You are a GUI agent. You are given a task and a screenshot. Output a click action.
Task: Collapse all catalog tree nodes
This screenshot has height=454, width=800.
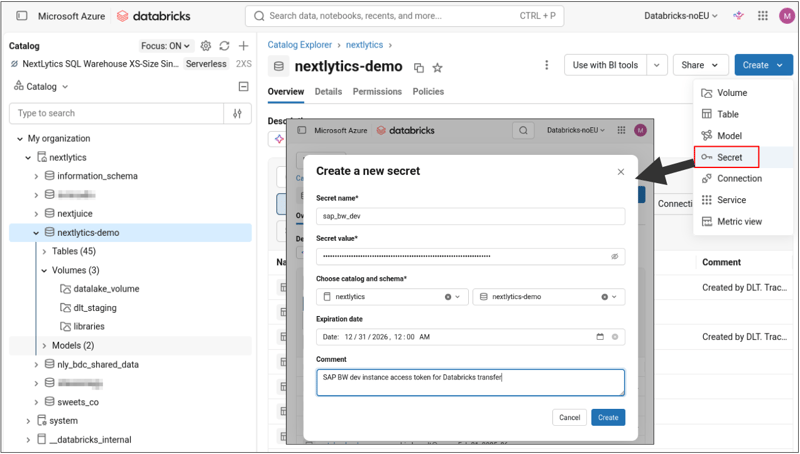(243, 87)
